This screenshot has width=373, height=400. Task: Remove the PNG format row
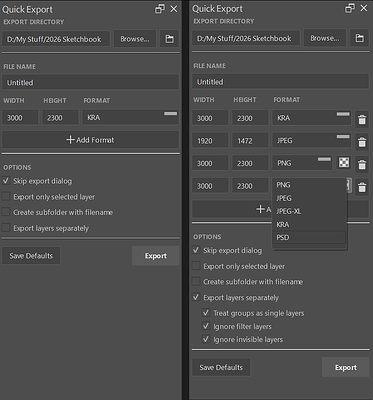tap(362, 164)
